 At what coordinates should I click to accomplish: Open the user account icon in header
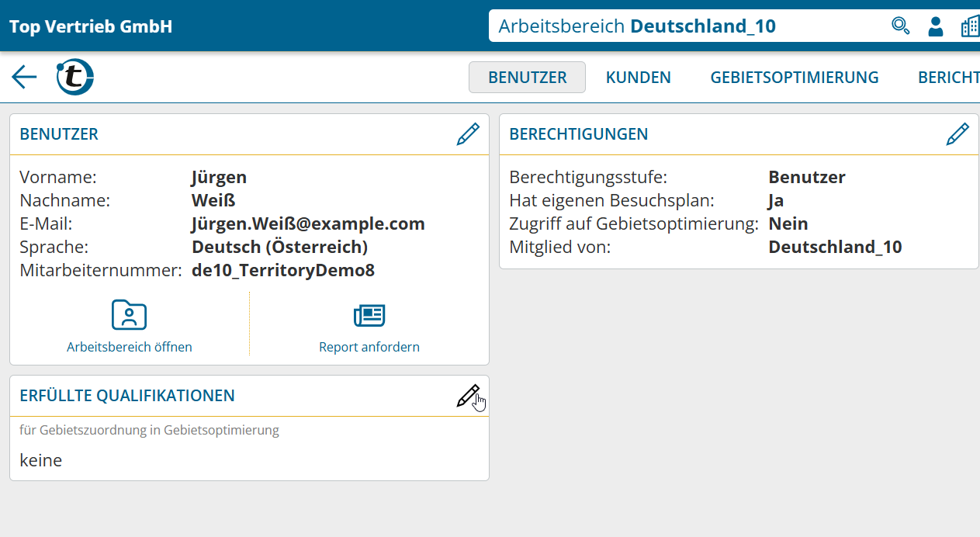coord(936,26)
